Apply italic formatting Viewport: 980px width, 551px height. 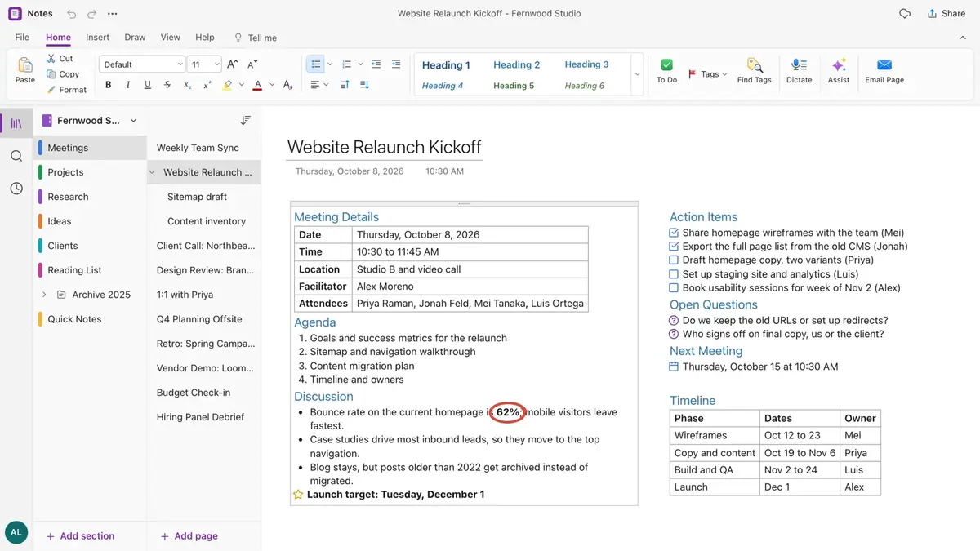click(128, 85)
